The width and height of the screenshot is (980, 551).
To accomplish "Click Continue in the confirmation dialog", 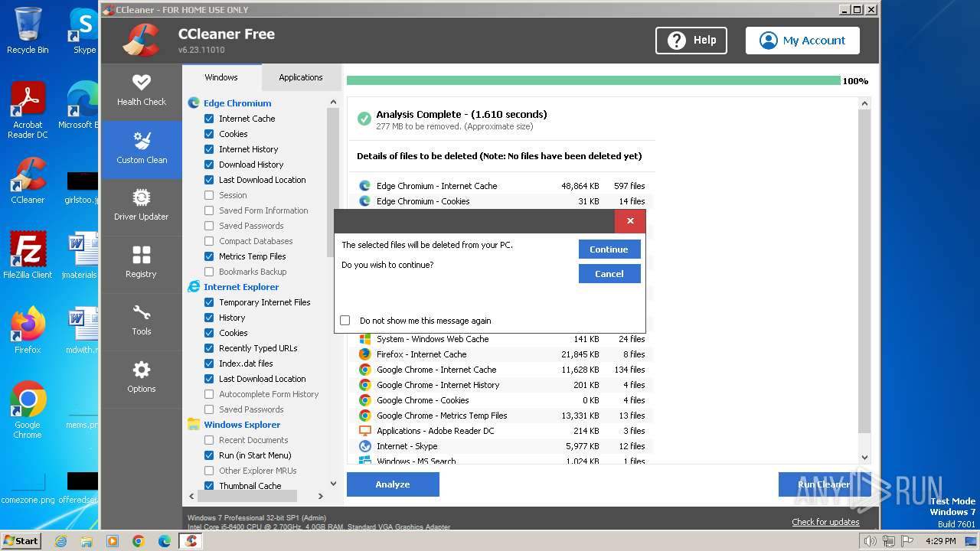I will 609,249.
